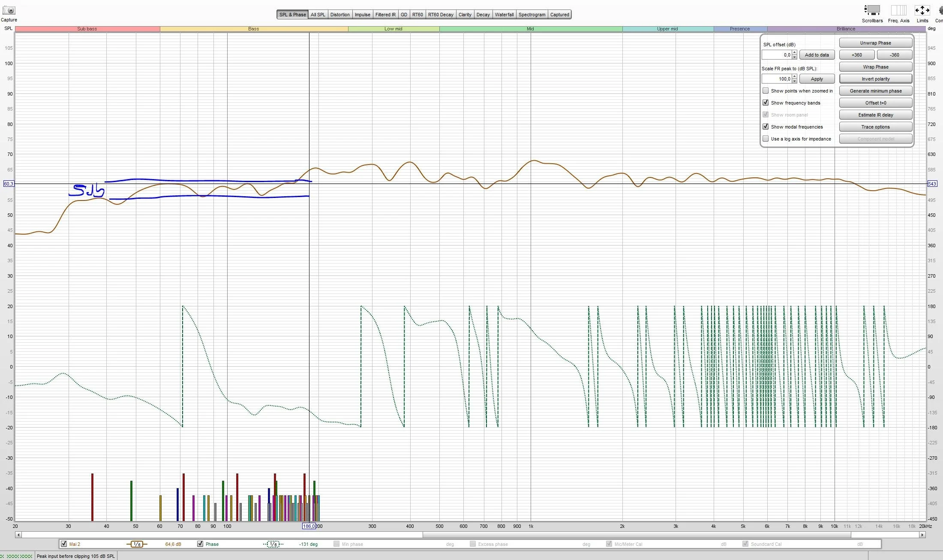Click Unwrap Phase button
This screenshot has width=943, height=560.
875,43
